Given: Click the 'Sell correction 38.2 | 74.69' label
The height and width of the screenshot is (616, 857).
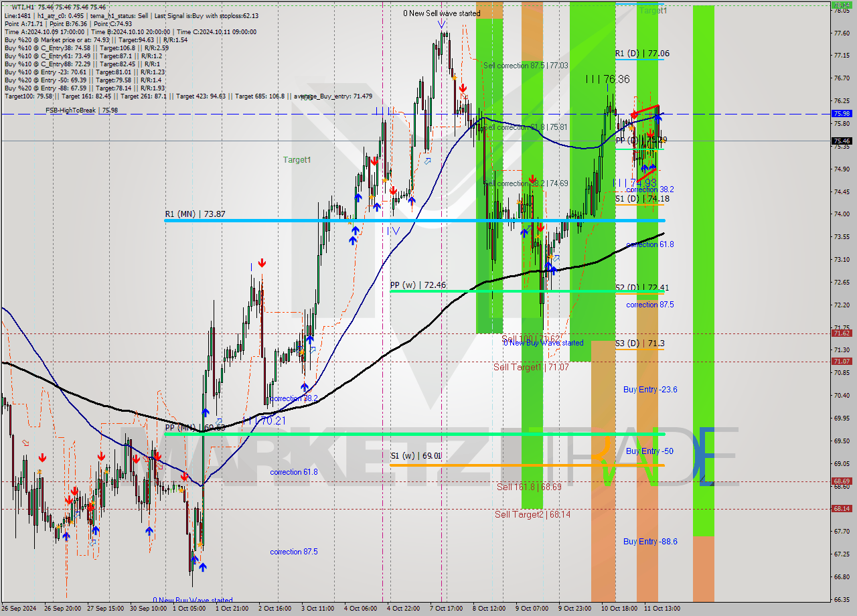Looking at the screenshot, I should (x=526, y=183).
